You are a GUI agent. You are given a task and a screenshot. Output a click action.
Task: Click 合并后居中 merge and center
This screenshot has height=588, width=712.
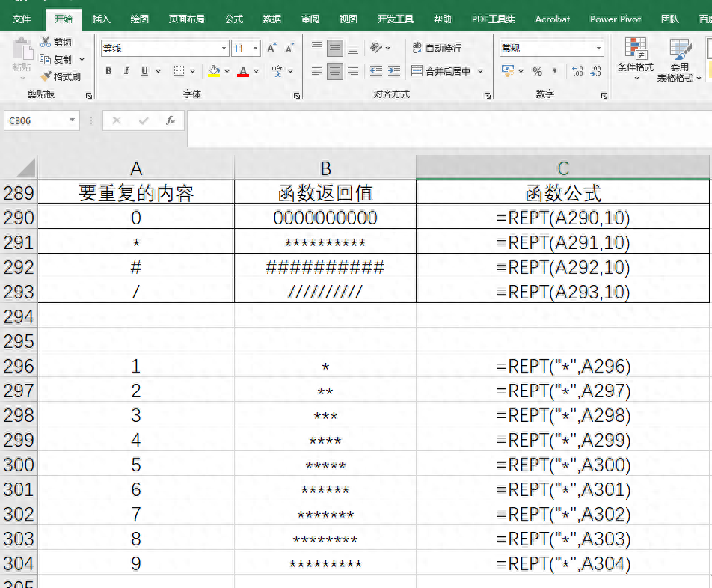coord(441,71)
